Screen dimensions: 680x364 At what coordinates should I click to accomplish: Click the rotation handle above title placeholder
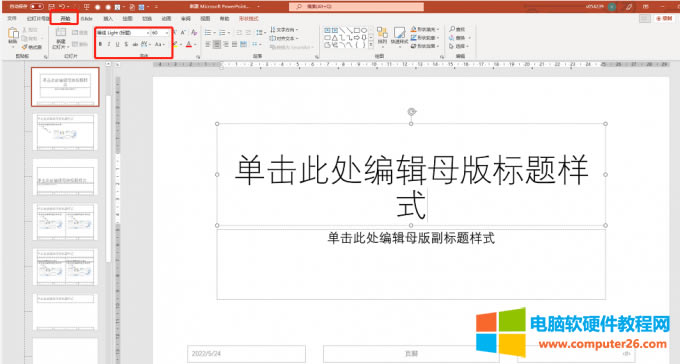click(412, 112)
